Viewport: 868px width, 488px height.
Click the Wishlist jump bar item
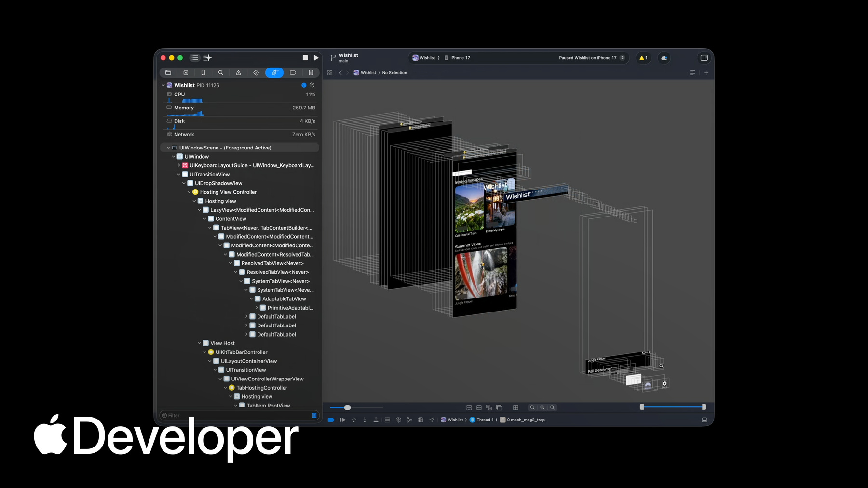[365, 73]
